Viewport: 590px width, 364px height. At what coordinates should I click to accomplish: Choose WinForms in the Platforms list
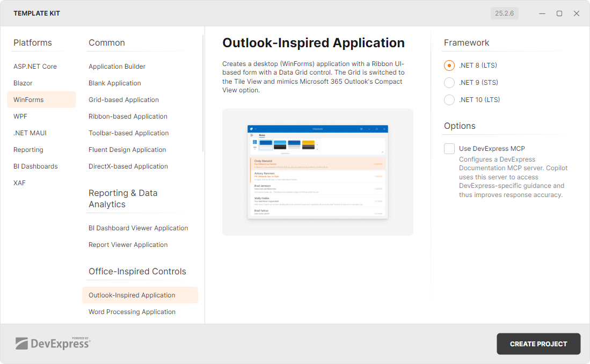click(x=41, y=99)
